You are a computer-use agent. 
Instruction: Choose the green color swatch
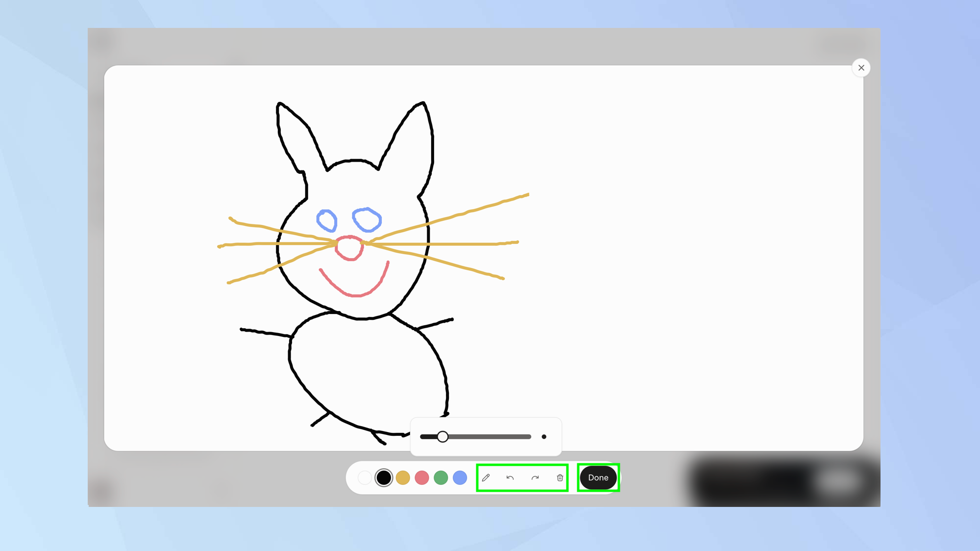pyautogui.click(x=441, y=478)
